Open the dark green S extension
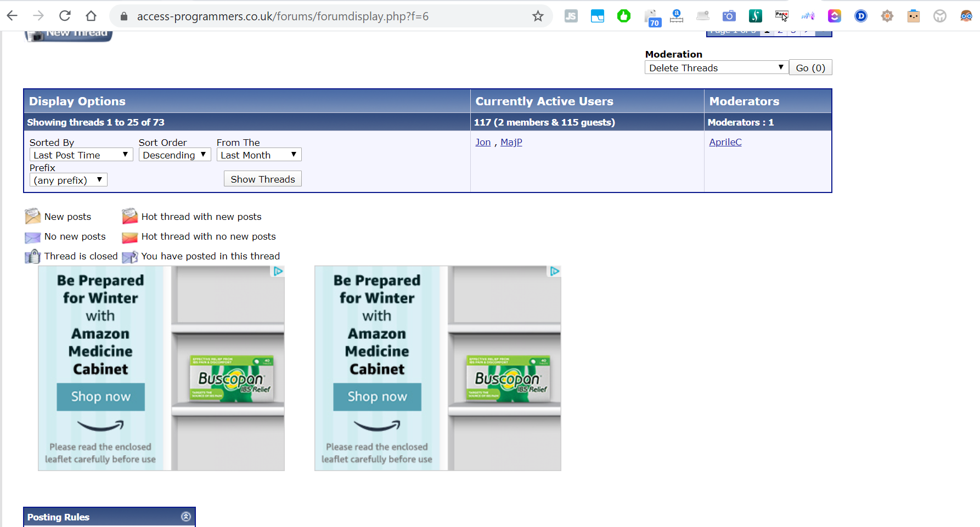The image size is (980, 527). coord(756,16)
